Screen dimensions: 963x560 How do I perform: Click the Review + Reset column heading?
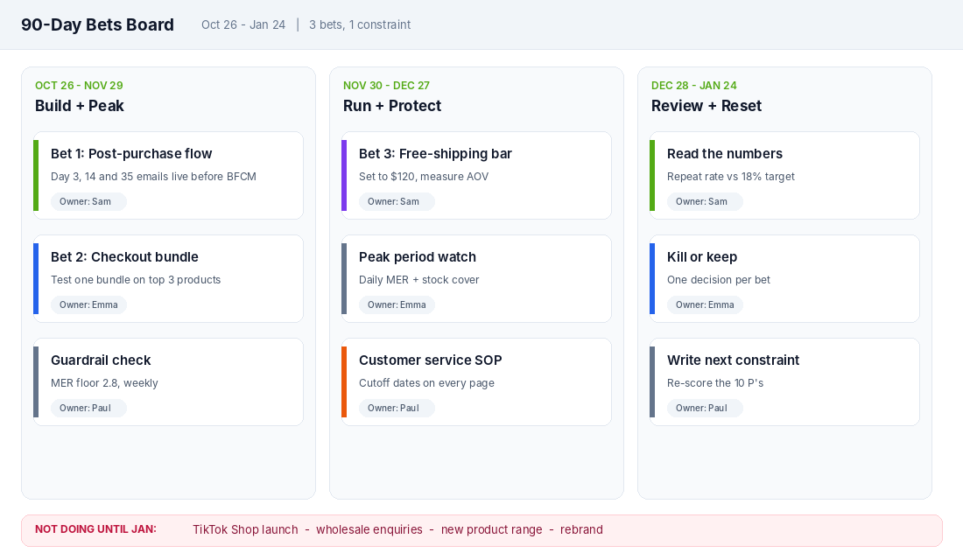pyautogui.click(x=706, y=106)
